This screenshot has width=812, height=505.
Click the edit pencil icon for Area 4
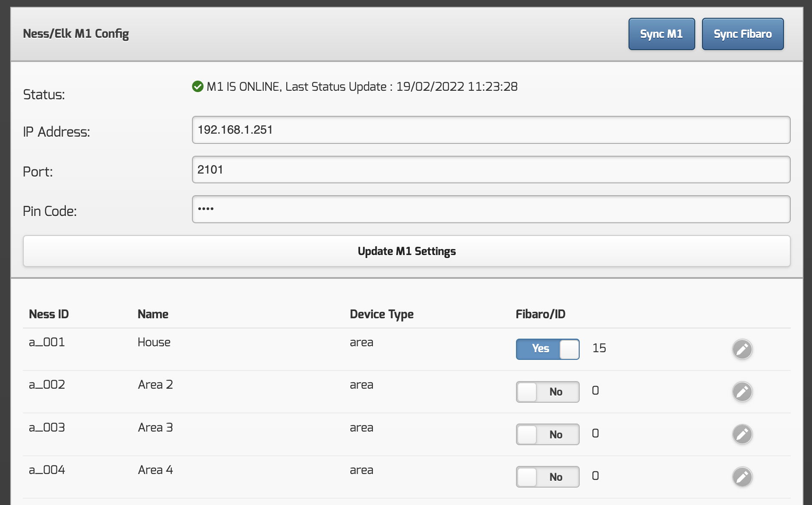pos(742,477)
